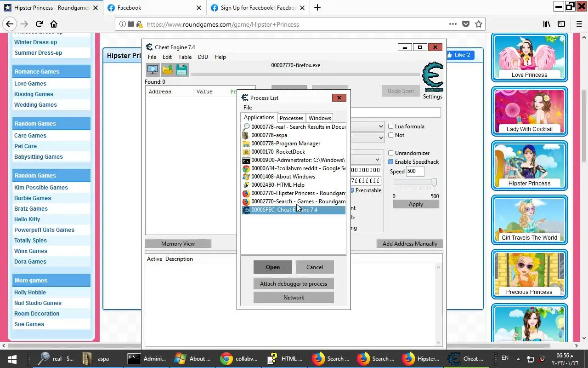Click the Facebook Like button
The height and width of the screenshot is (368, 588).
460,55
